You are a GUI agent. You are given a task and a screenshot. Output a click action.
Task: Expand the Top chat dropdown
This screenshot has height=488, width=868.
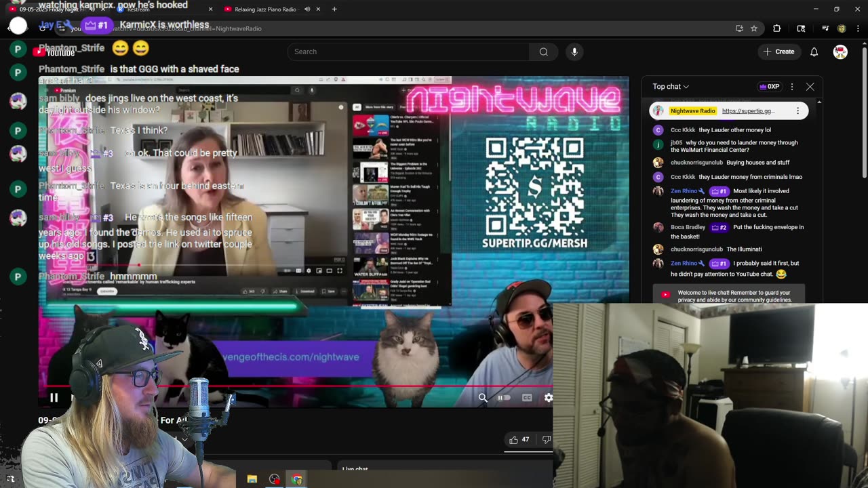(x=671, y=87)
